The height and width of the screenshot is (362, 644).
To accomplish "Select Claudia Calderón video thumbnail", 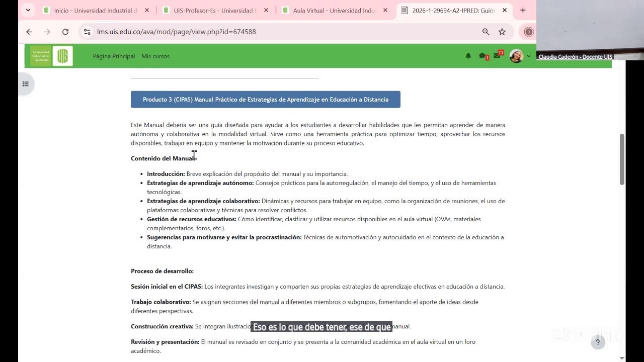I will click(590, 30).
